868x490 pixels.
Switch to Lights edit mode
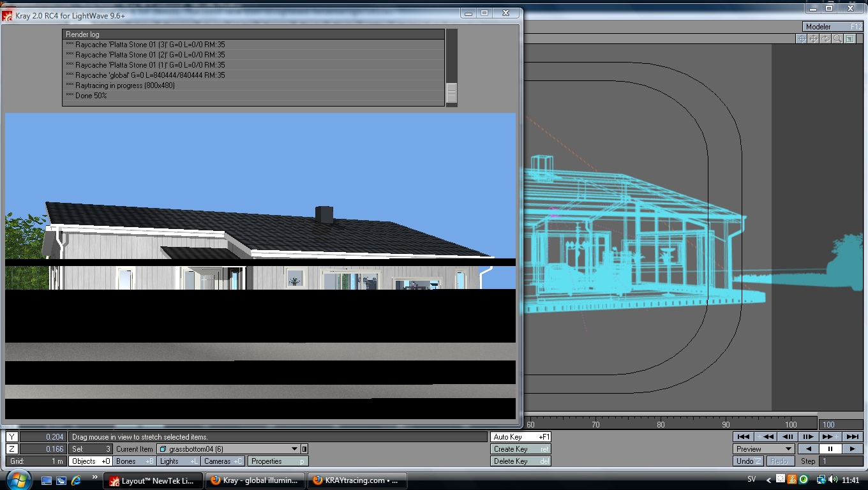coord(179,461)
